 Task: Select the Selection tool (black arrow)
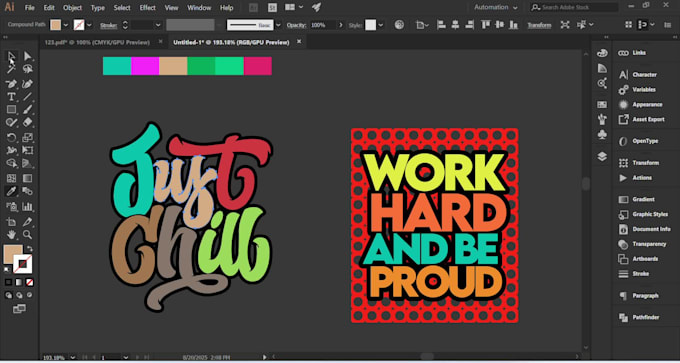pyautogui.click(x=11, y=56)
